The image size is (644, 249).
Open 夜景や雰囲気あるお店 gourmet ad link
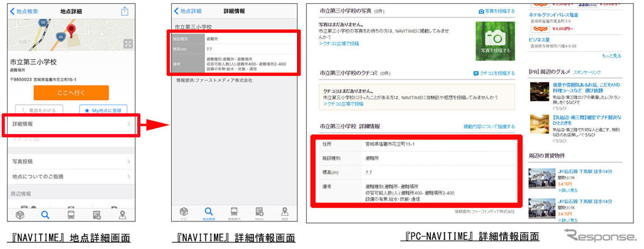(587, 87)
